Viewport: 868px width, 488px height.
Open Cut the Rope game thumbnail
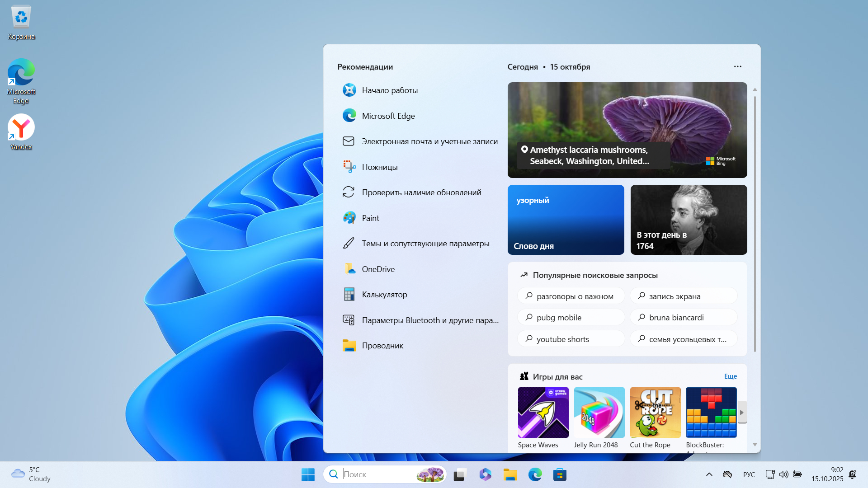(x=655, y=413)
